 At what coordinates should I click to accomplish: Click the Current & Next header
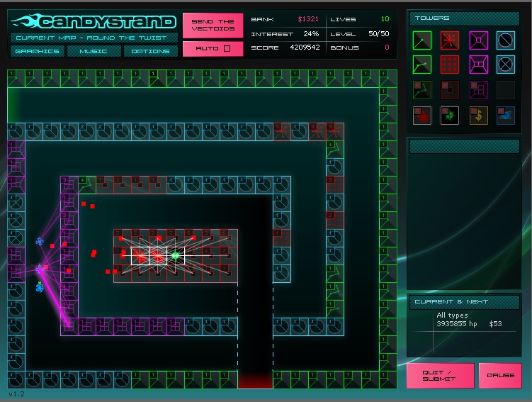pos(465,302)
